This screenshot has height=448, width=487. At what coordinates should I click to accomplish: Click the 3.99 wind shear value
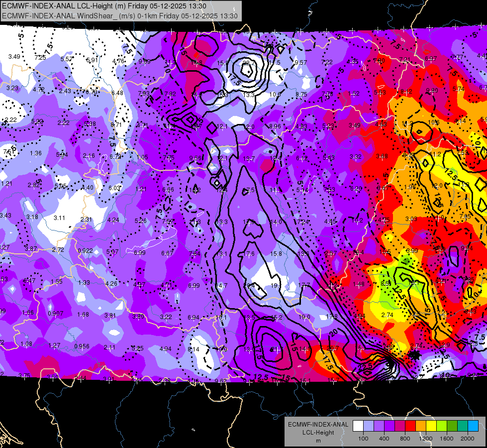click(x=412, y=251)
